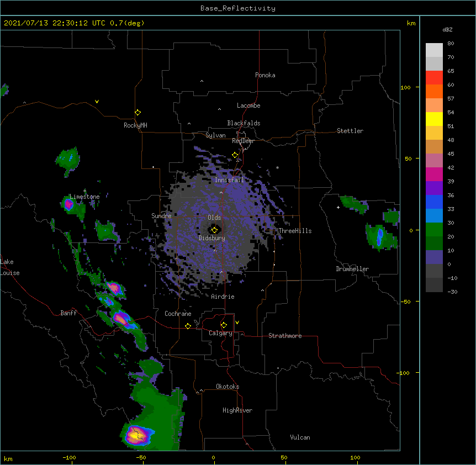Click the white plus marker west of Drumheller cell

[x=338, y=207]
